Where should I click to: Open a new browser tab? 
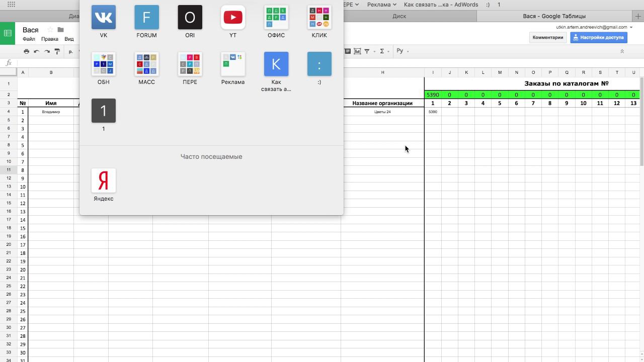[638, 16]
